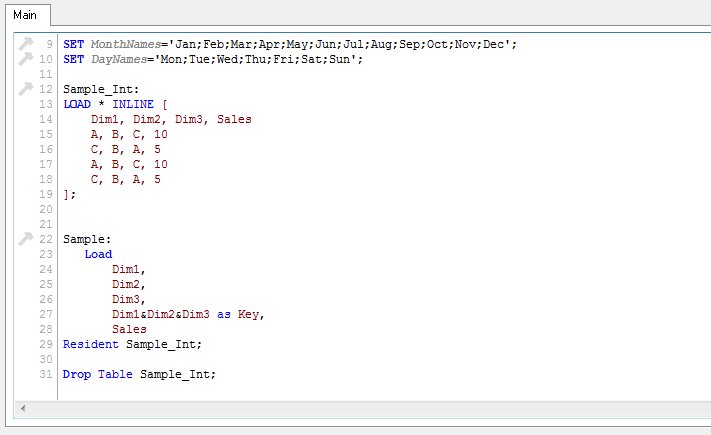Click the Load keyword on line 23
This screenshot has height=435, width=711.
[98, 254]
